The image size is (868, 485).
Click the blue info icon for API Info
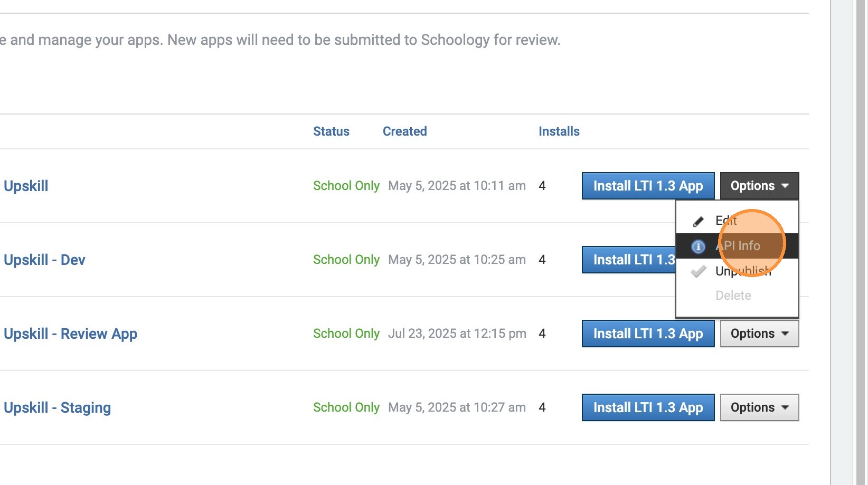pyautogui.click(x=698, y=246)
